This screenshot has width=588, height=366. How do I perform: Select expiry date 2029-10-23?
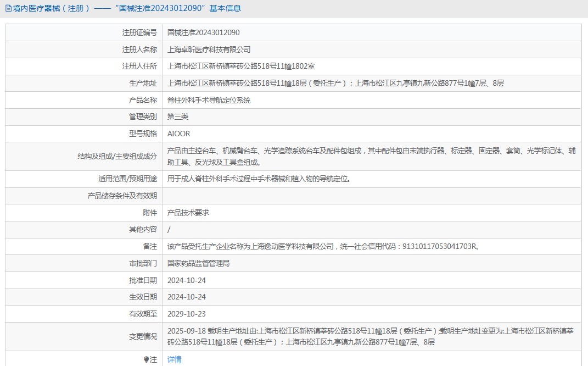tap(187, 314)
